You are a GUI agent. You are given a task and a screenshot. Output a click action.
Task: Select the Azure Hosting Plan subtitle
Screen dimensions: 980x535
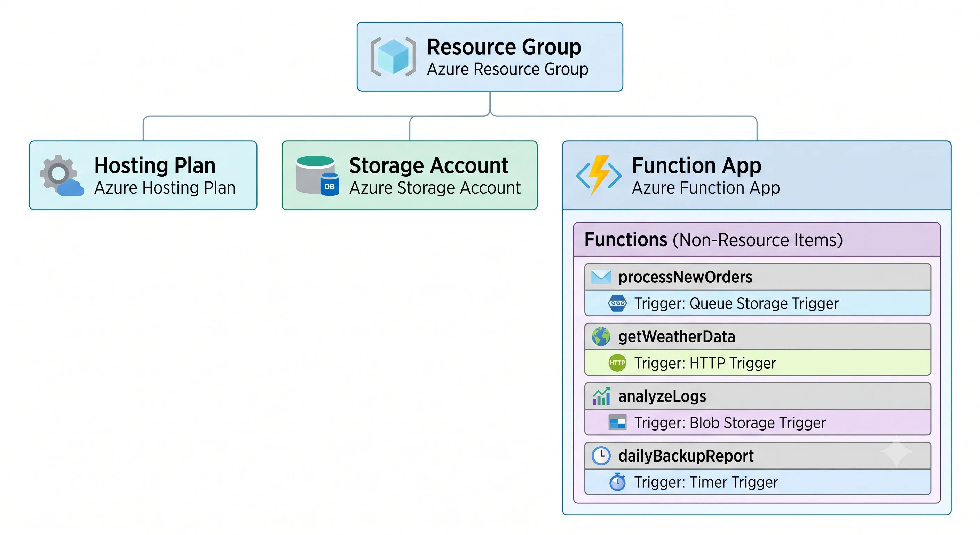click(165, 188)
